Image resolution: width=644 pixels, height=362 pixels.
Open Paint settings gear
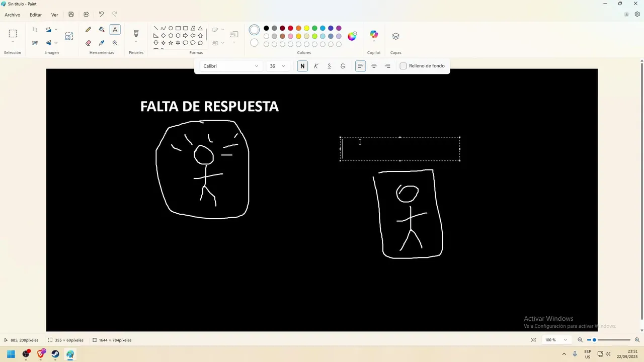(x=637, y=15)
